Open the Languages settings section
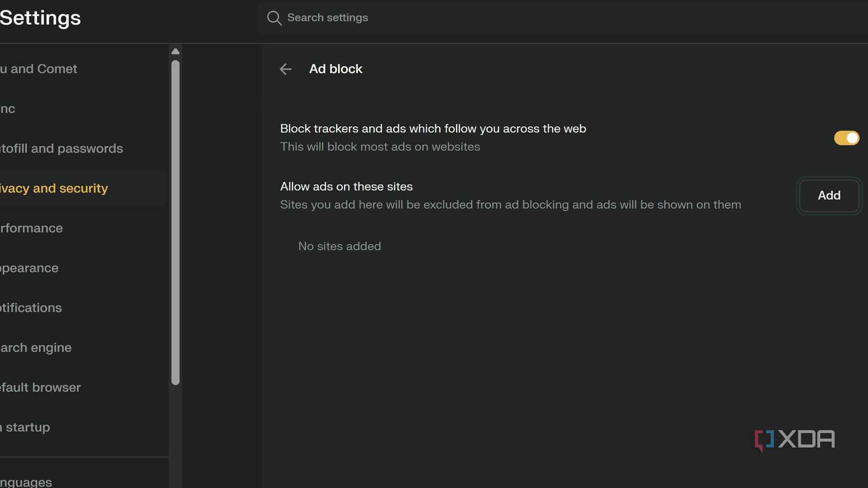This screenshot has height=488, width=868. coord(26,482)
